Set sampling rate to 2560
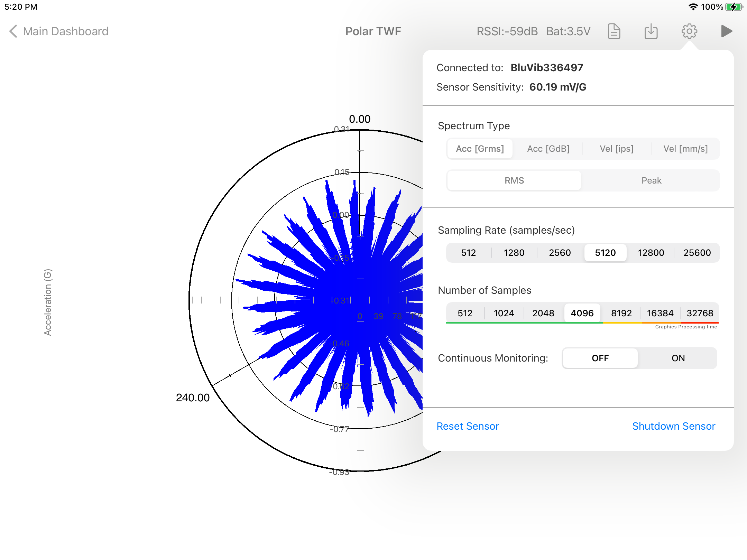 click(x=560, y=253)
